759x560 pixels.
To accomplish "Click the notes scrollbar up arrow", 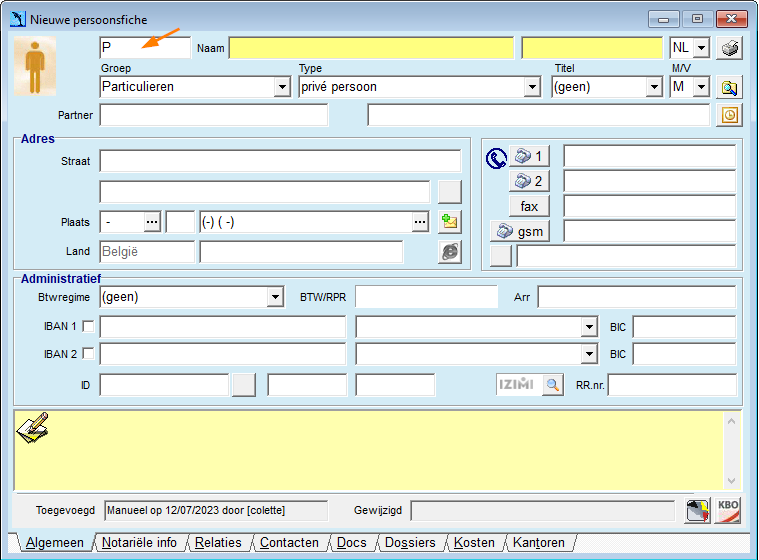I will pyautogui.click(x=731, y=421).
